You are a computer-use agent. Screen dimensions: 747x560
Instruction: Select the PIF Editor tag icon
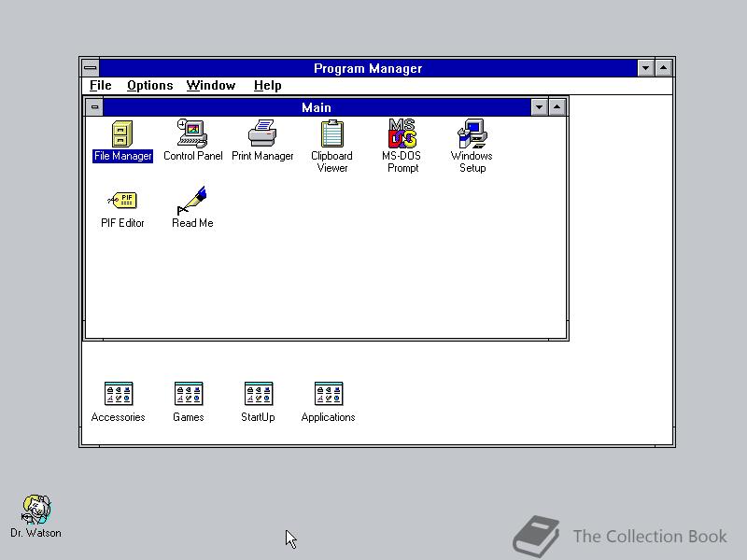click(x=122, y=200)
